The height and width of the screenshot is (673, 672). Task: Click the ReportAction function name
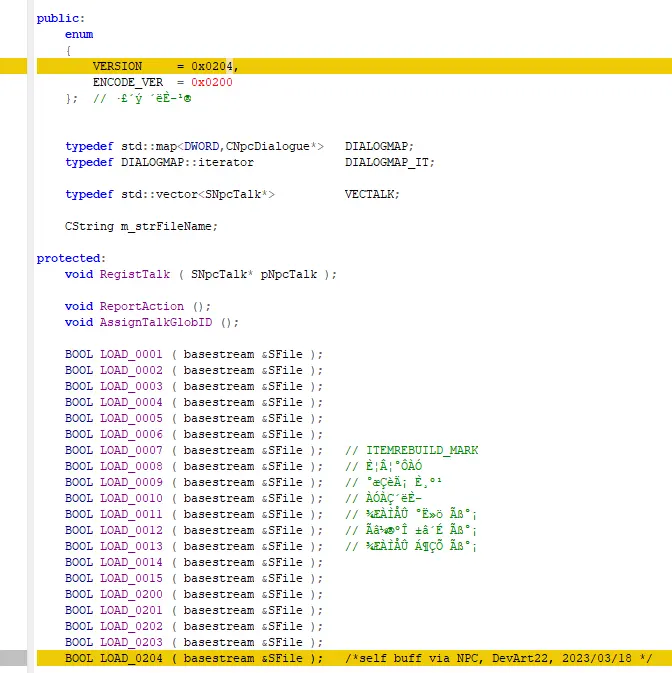[142, 306]
